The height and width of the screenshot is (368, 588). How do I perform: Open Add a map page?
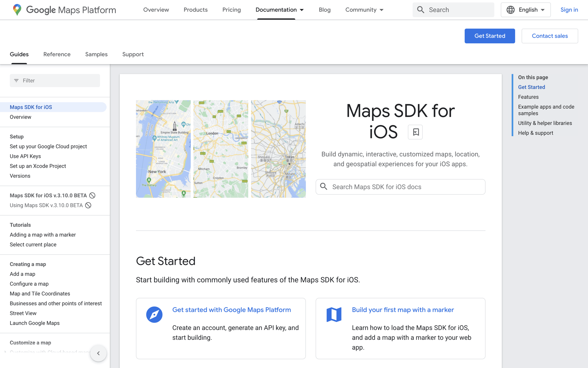22,274
